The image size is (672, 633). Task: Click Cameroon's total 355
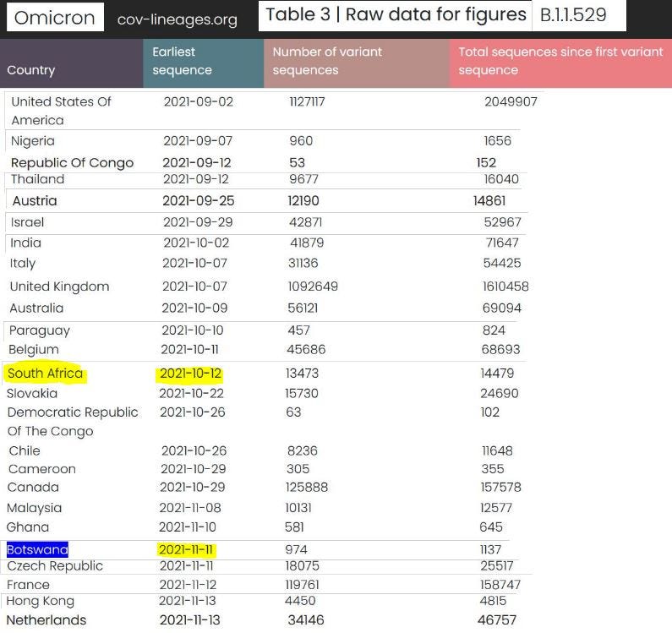[x=493, y=469]
